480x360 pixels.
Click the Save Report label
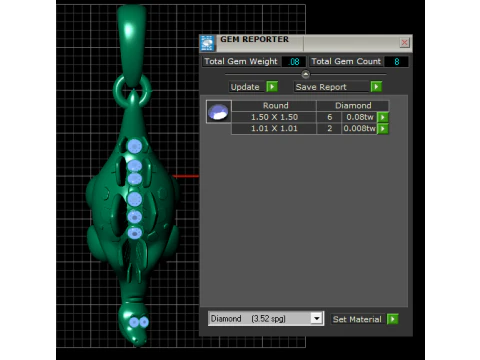pyautogui.click(x=321, y=87)
